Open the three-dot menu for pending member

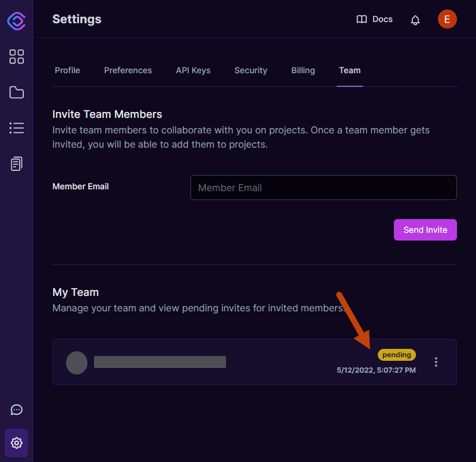436,362
